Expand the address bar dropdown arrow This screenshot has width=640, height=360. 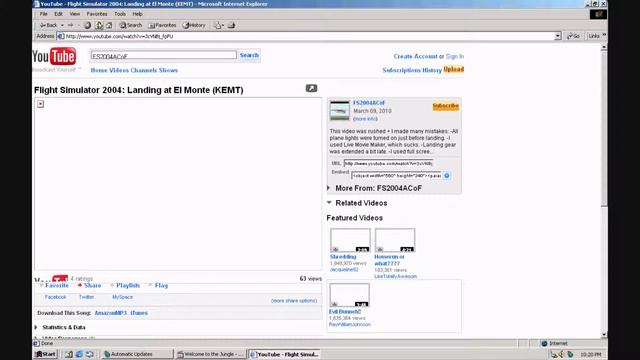tap(558, 36)
